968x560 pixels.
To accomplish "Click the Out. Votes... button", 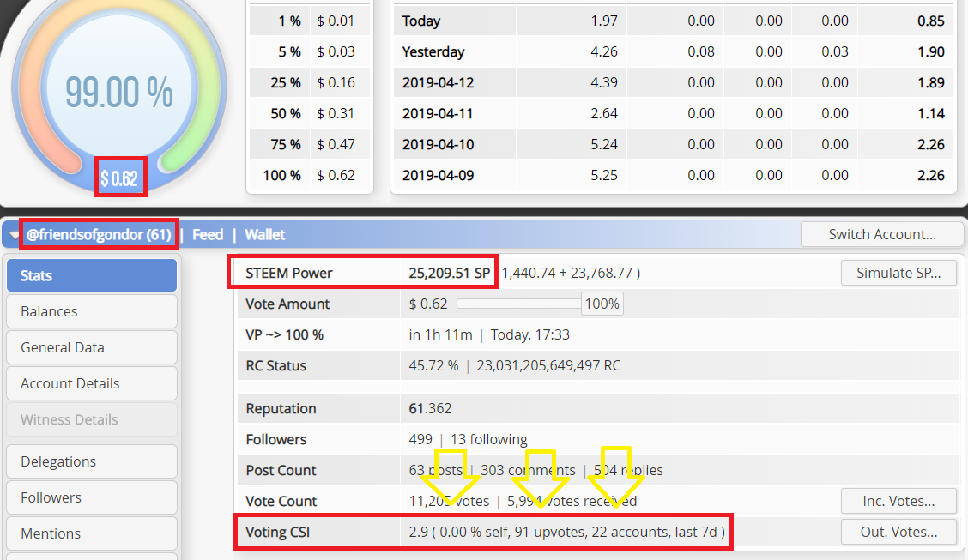I will click(898, 532).
